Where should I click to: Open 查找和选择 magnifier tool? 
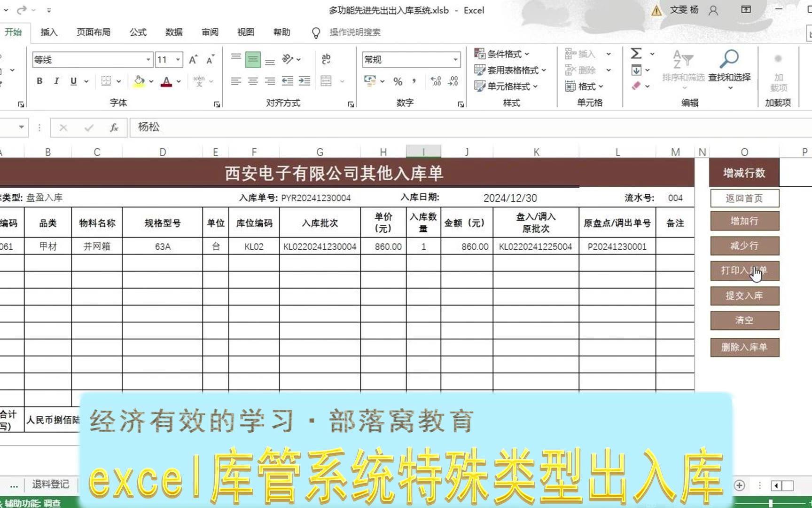click(x=729, y=71)
